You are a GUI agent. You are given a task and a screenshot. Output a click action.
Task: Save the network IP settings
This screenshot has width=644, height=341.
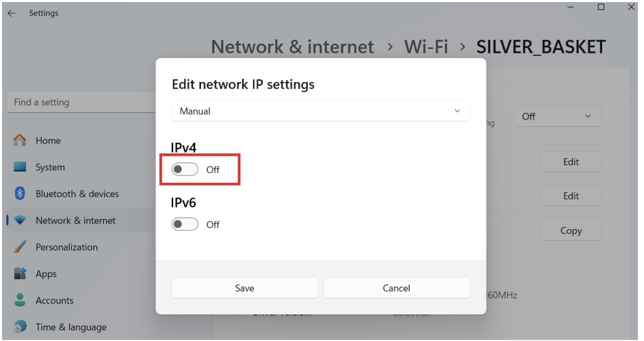tap(245, 288)
